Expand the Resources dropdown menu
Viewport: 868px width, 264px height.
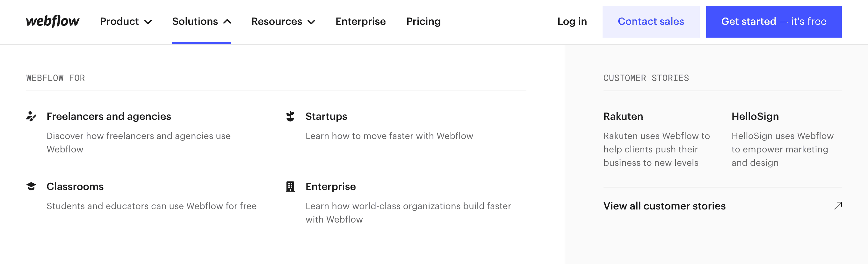pyautogui.click(x=283, y=22)
